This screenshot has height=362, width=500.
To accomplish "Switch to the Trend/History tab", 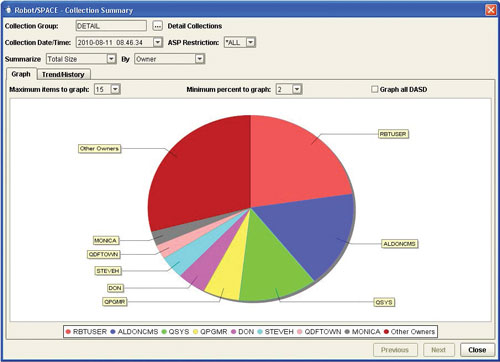I will 63,74.
